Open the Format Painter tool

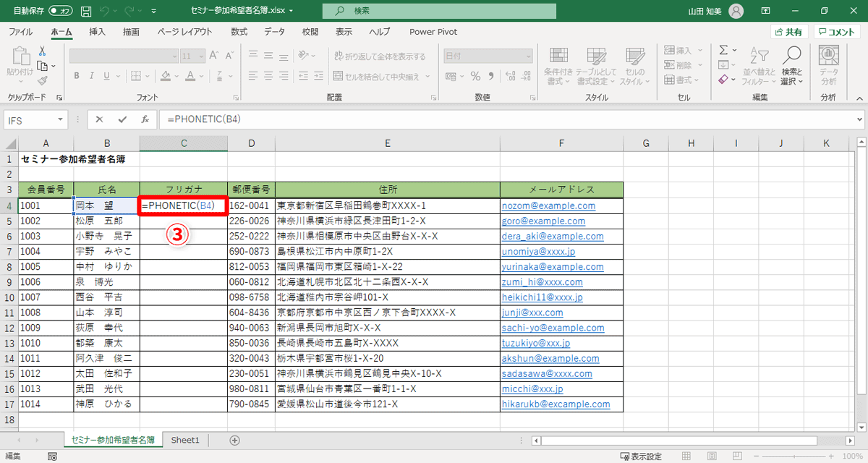pyautogui.click(x=41, y=82)
